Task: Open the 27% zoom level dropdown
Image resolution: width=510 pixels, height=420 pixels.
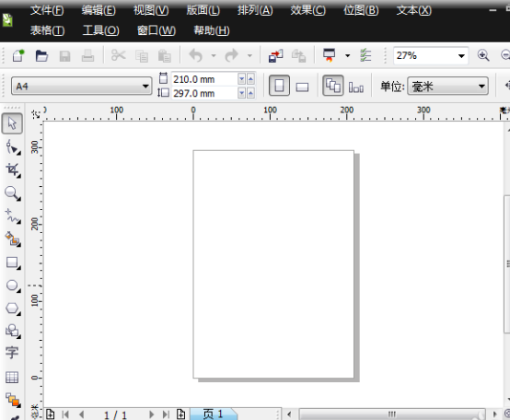Action: click(x=431, y=55)
